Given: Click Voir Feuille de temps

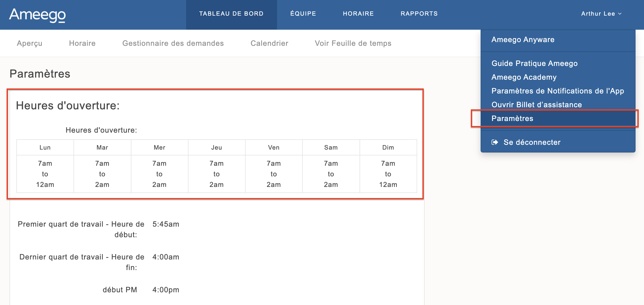Looking at the screenshot, I should tap(353, 43).
